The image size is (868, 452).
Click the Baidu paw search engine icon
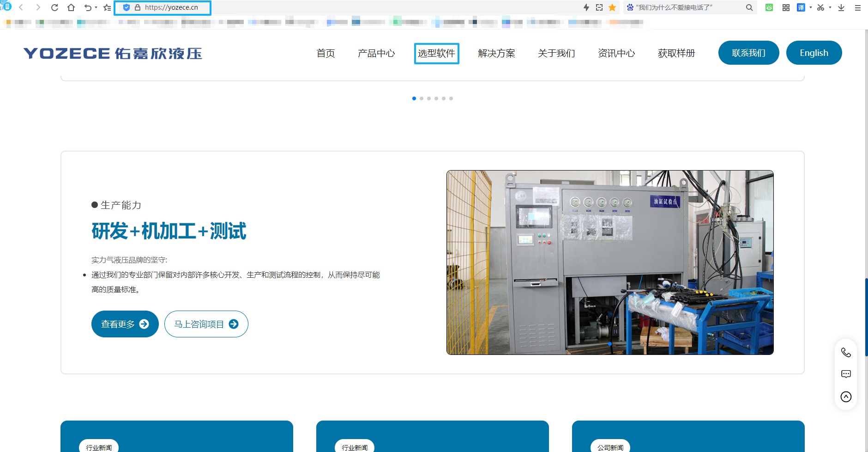pos(630,7)
